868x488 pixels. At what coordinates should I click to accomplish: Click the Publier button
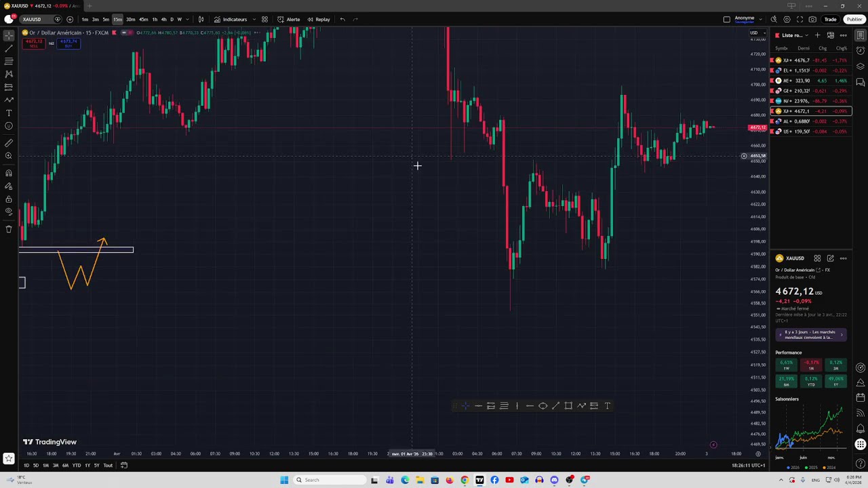coord(854,19)
